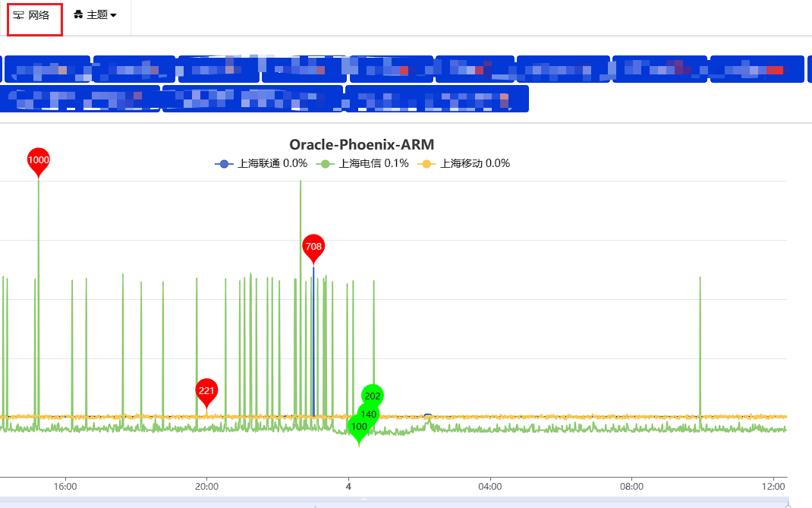Click the Oracle-Phoenix-ARM chart title
The height and width of the screenshot is (508, 812).
click(x=361, y=144)
